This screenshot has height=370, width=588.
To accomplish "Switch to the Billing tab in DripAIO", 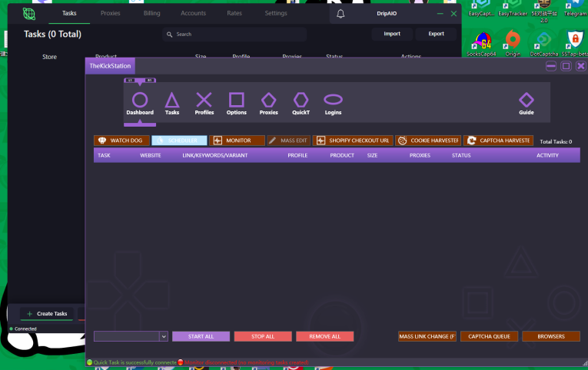I will pos(151,13).
